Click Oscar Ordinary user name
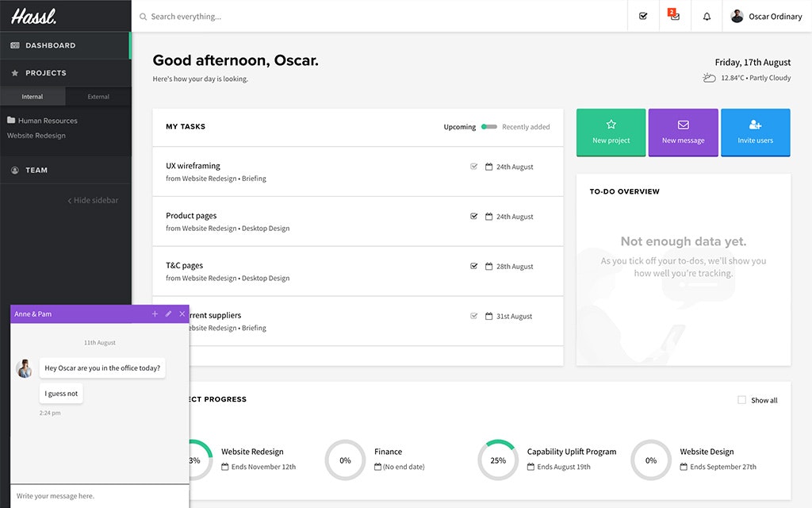 [x=776, y=17]
